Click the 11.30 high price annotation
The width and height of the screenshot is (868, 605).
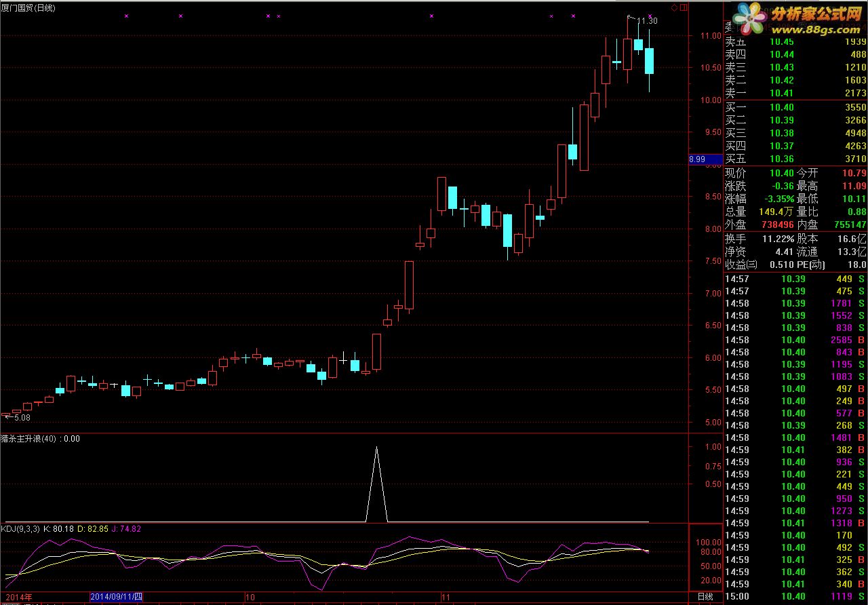coord(647,22)
